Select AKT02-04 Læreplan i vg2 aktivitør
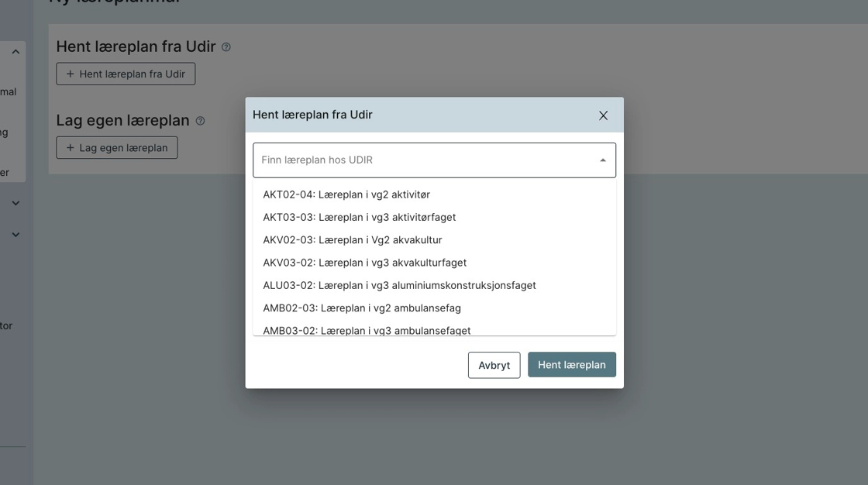868x485 pixels. coord(346,194)
